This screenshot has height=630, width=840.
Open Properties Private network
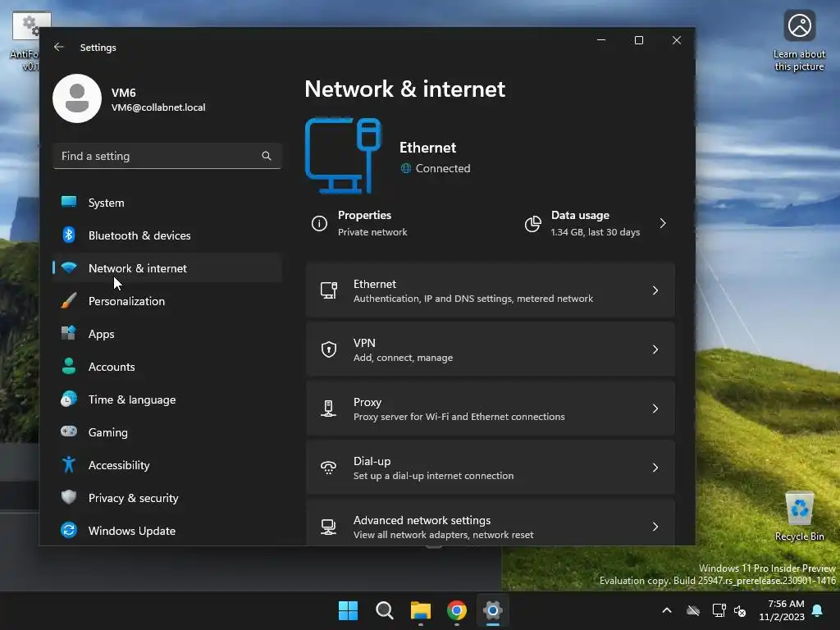click(x=360, y=223)
